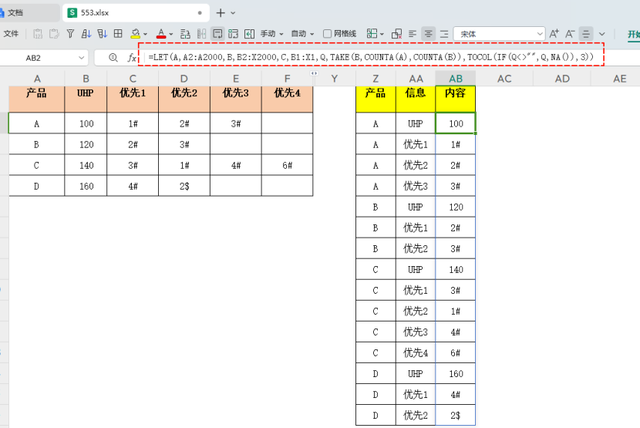Click the merge cells icon
640x428 pixels.
pos(233,34)
